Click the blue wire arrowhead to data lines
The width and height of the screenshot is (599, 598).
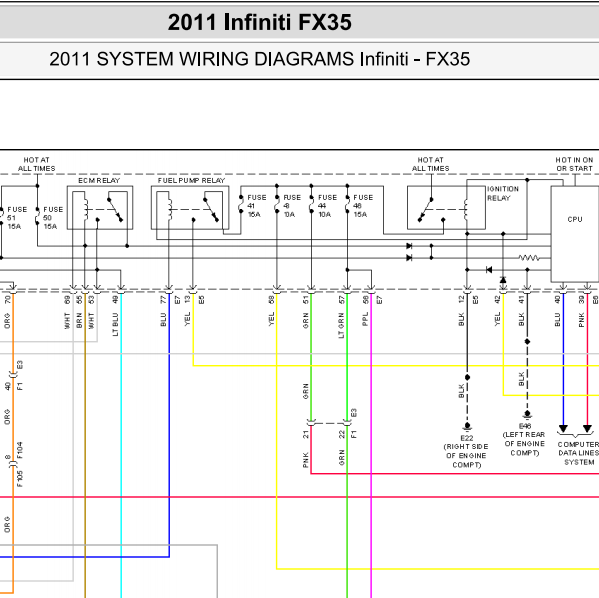pos(563,429)
